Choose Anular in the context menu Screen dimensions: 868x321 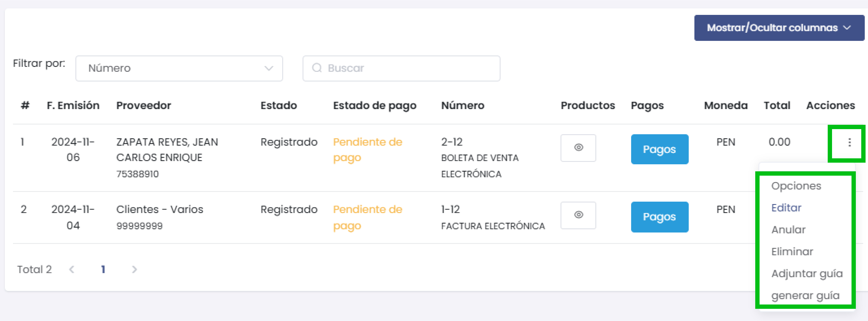[788, 229]
